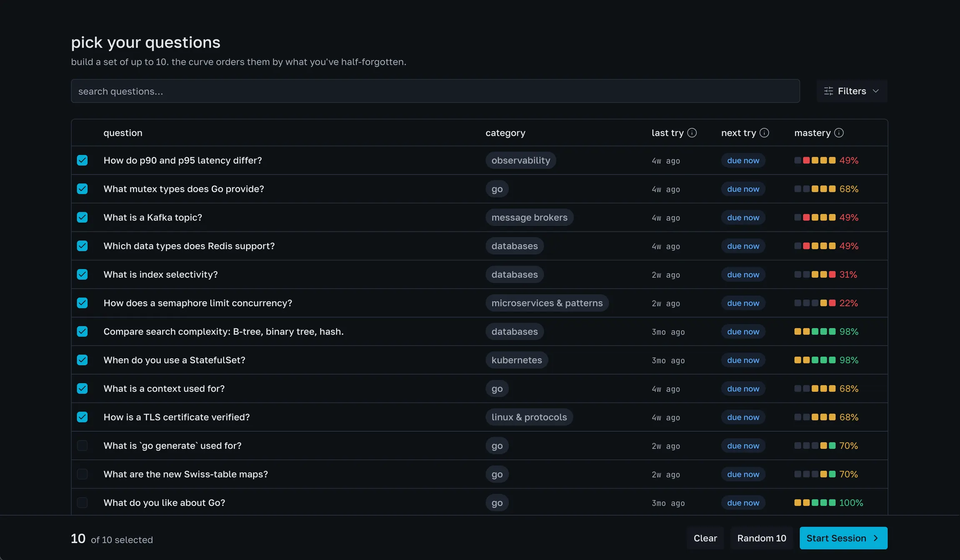
Task: Click 'due now' badge in Kafka topic row
Action: (x=743, y=217)
